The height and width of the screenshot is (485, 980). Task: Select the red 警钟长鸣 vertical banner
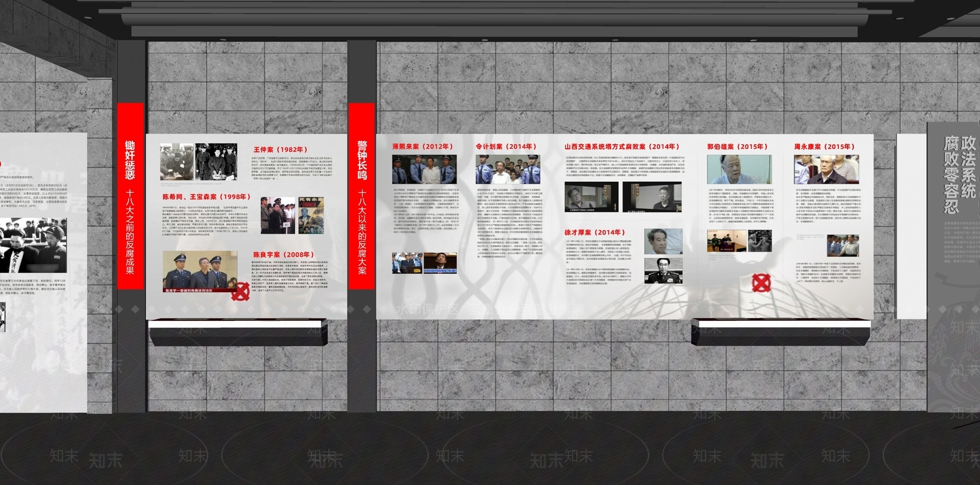click(x=361, y=196)
